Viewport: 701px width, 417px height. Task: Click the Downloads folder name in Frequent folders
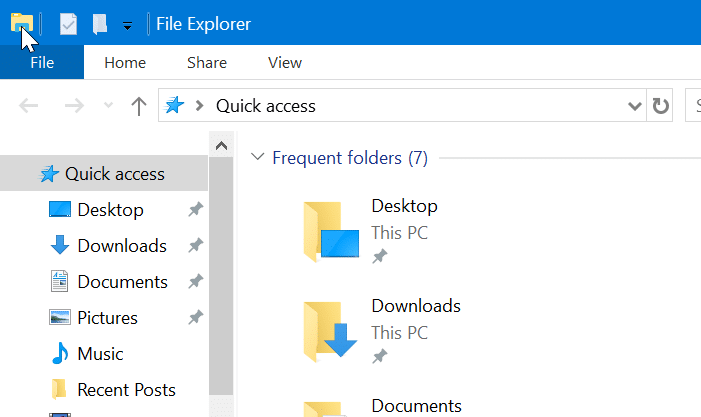416,306
